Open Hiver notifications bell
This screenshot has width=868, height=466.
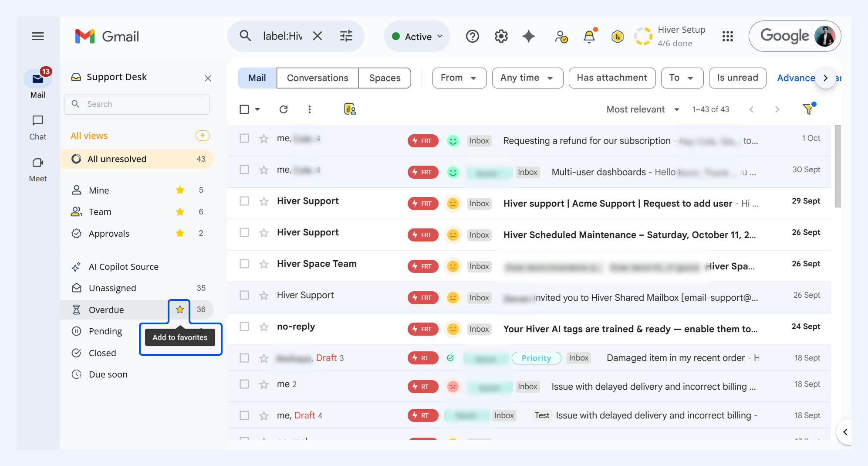(589, 36)
